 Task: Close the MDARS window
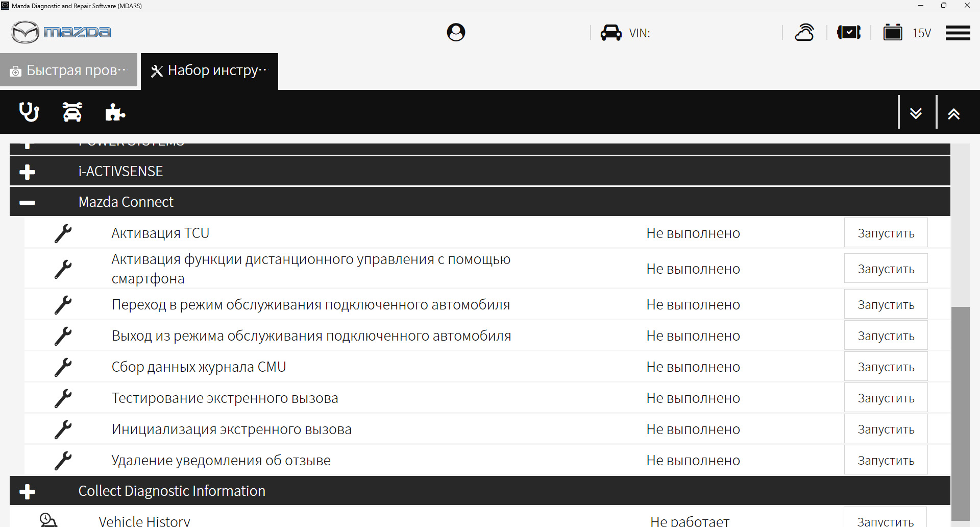pyautogui.click(x=967, y=6)
